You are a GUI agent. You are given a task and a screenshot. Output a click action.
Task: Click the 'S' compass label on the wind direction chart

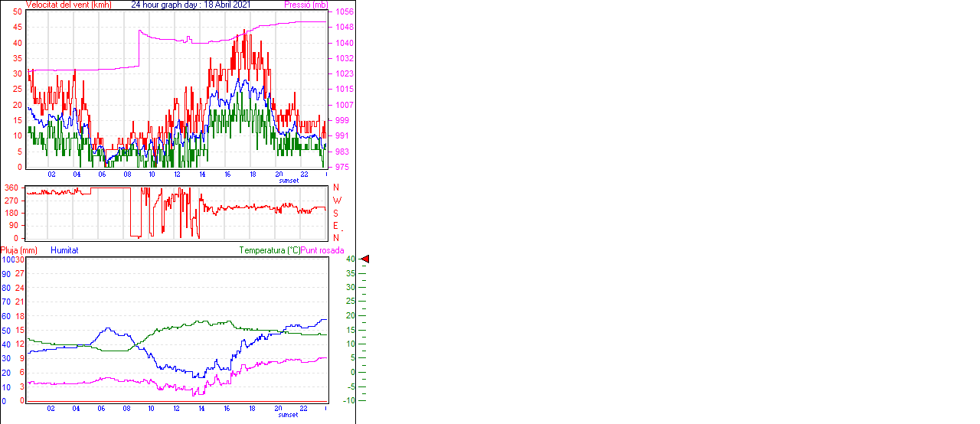pyautogui.click(x=335, y=213)
